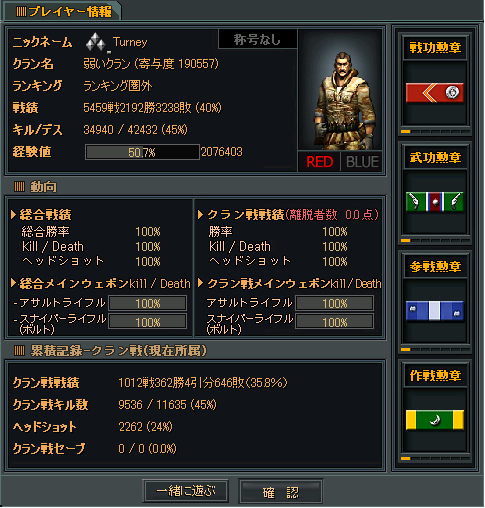Click the 称号なし title box
This screenshot has height=508, width=485.
point(257,39)
